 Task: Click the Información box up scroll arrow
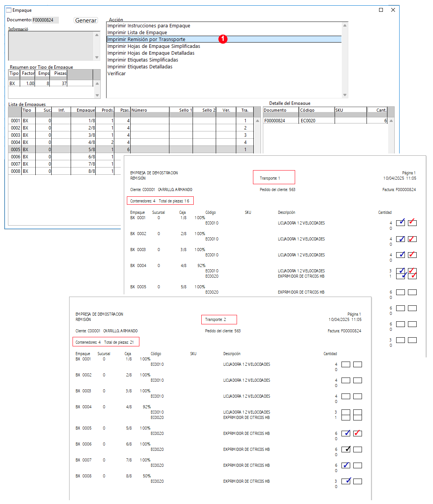[x=97, y=35]
